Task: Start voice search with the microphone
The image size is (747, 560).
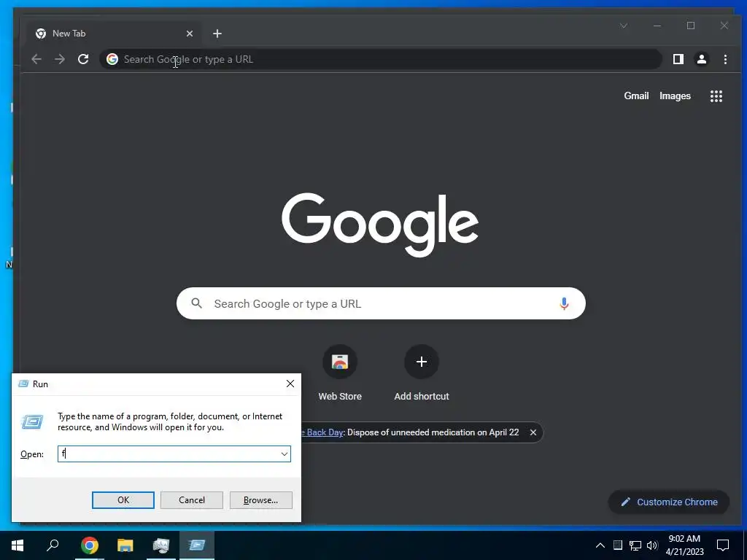Action: [x=564, y=303]
